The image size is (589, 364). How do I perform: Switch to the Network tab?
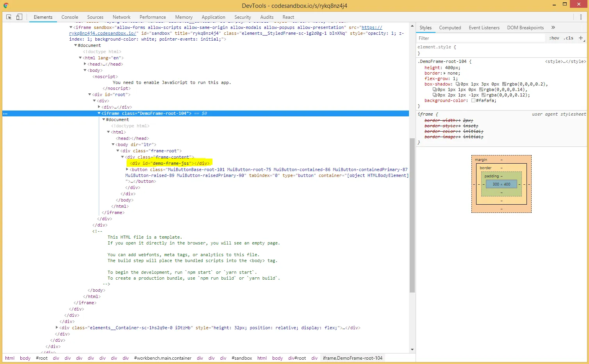point(121,17)
